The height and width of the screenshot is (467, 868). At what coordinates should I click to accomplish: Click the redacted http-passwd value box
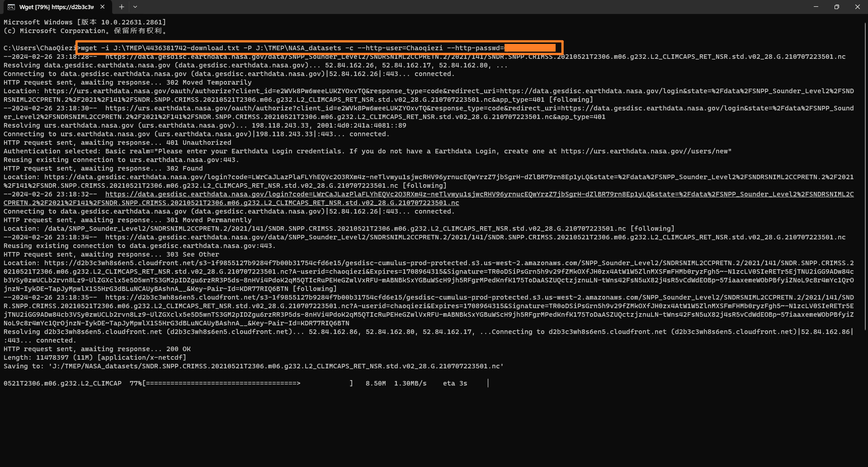click(531, 48)
